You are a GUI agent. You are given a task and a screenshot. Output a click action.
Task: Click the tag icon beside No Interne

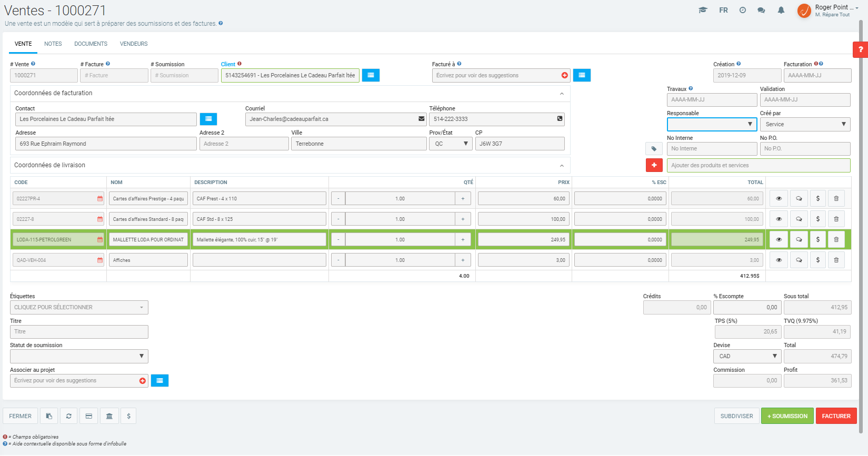click(654, 149)
